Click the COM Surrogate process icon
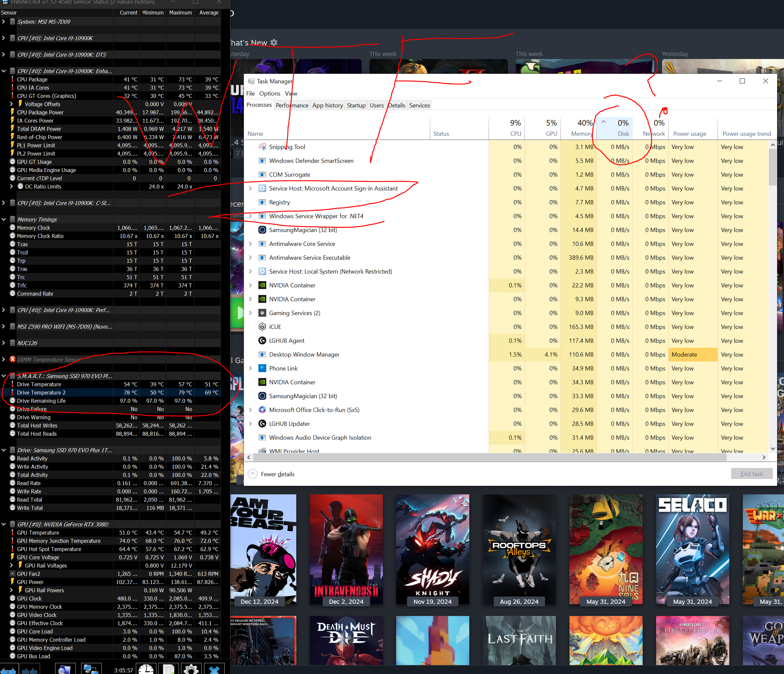784x674 pixels. [x=262, y=174]
